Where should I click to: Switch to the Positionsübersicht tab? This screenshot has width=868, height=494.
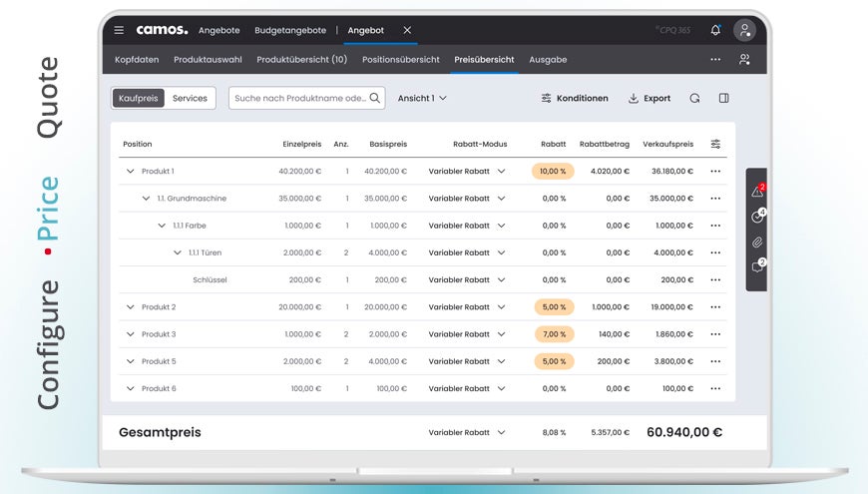click(x=400, y=60)
